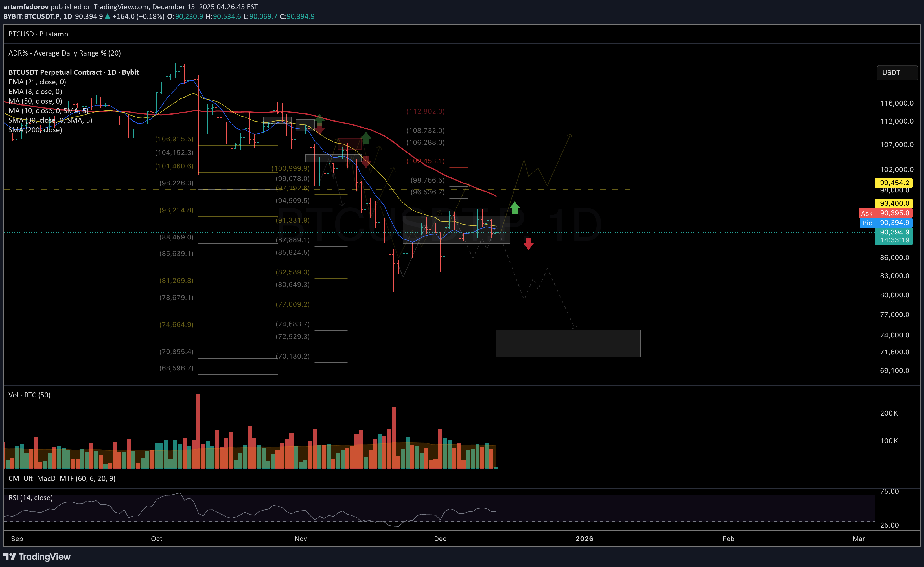Click the TradingView logo icon
This screenshot has height=567, width=924.
[10, 557]
